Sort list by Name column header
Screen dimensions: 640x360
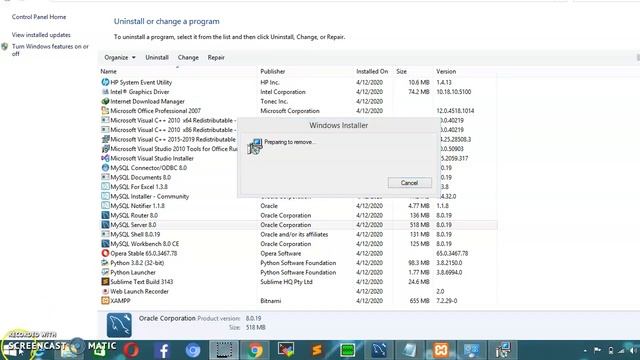click(108, 71)
